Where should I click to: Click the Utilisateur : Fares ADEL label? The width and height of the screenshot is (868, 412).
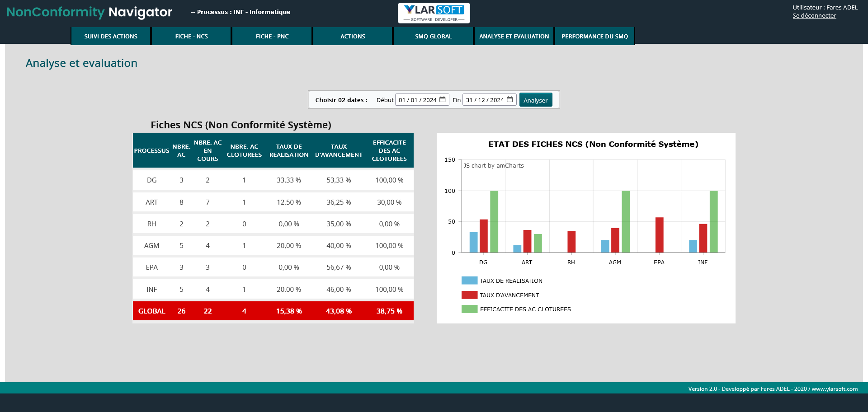(x=825, y=7)
